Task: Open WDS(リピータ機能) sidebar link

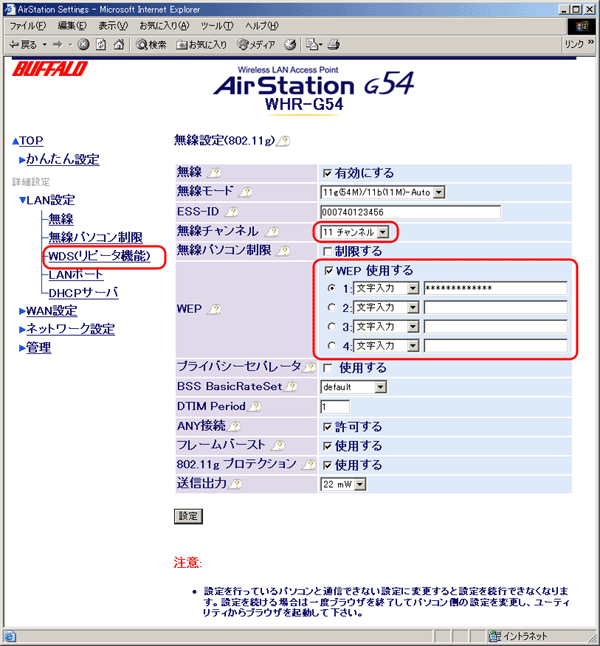Action: [x=99, y=256]
